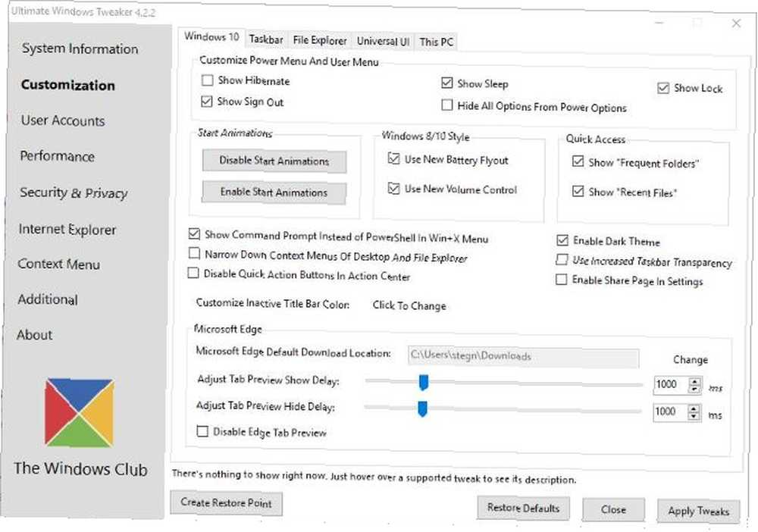Click the "Microsoft Edge Default Download Location:" label
This screenshot has width=758, height=532.
(293, 352)
